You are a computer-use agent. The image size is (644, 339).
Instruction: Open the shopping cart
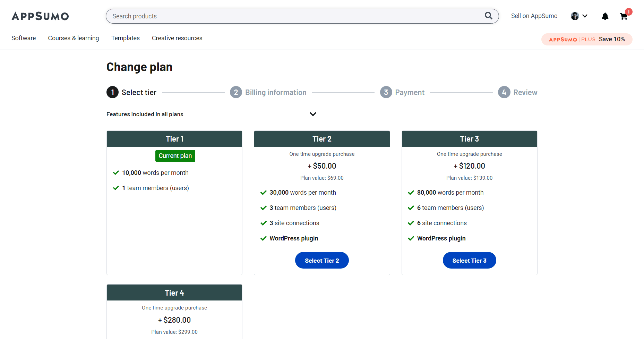click(x=624, y=16)
